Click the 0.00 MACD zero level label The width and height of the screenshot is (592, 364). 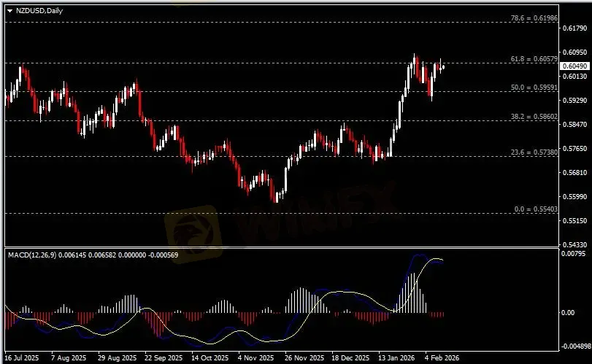(568, 312)
